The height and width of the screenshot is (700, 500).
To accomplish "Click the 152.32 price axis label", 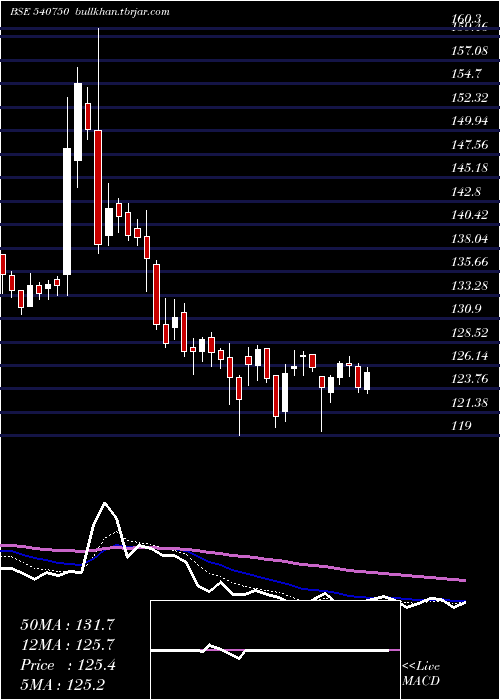I will click(469, 98).
